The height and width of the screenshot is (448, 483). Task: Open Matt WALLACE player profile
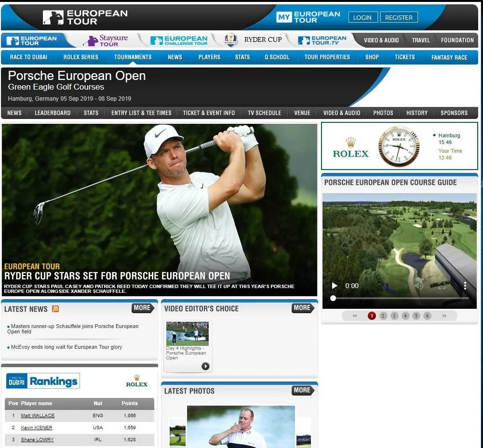tap(38, 416)
